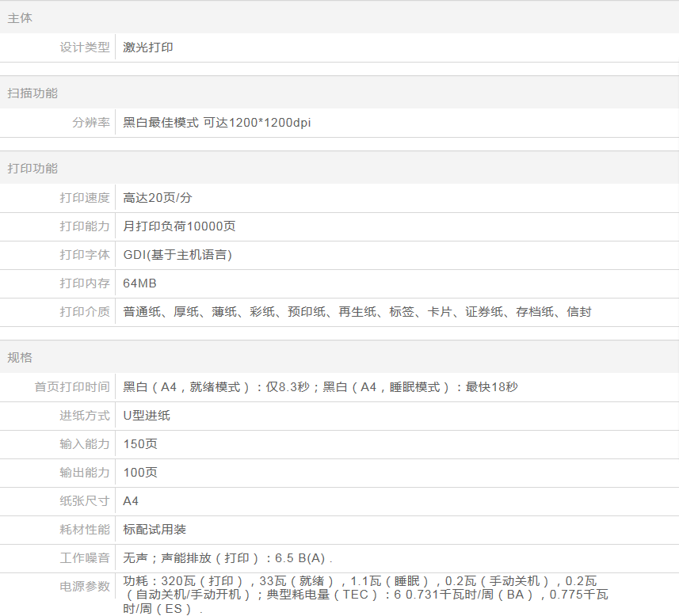Click the 月打印负荷10000页 value
The height and width of the screenshot is (616, 679).
[179, 226]
